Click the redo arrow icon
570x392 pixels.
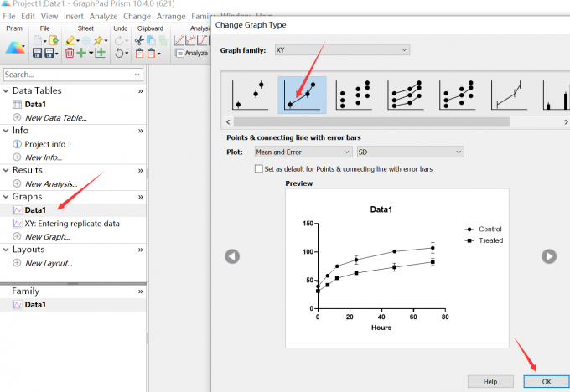tap(119, 40)
